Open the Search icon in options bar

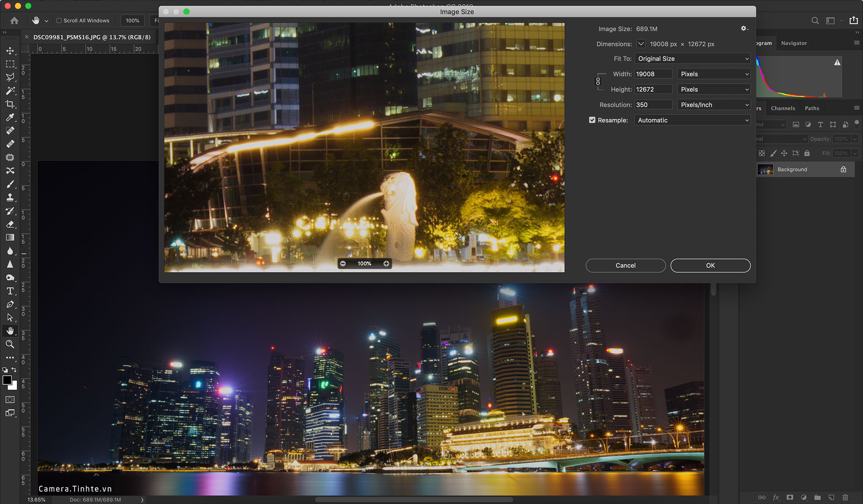click(815, 20)
